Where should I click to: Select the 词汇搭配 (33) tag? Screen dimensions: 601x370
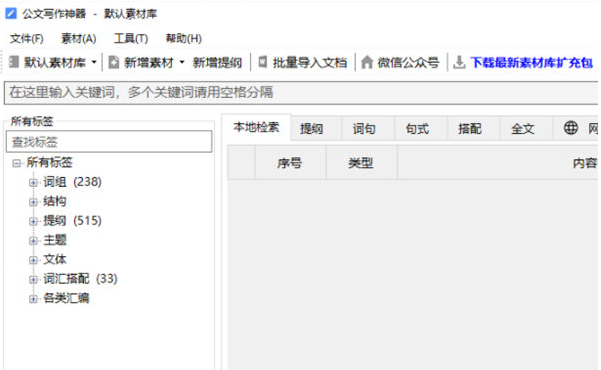[x=80, y=279]
